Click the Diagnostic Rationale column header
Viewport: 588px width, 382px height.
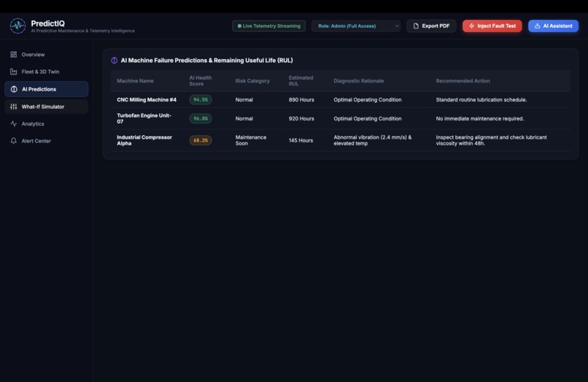[358, 81]
